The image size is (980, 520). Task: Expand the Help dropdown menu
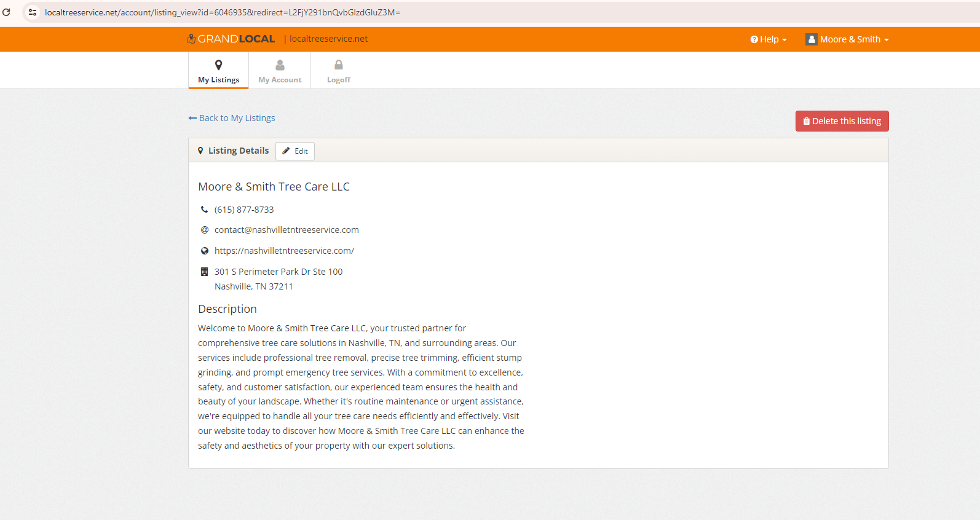769,39
